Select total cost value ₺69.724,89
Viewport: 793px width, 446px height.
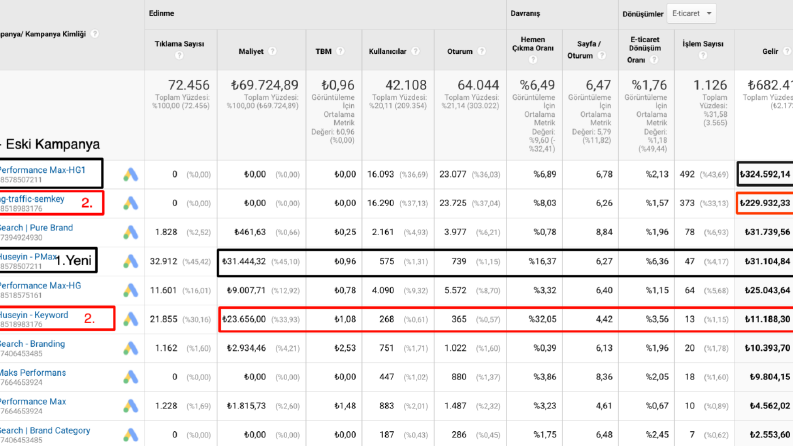(x=265, y=85)
